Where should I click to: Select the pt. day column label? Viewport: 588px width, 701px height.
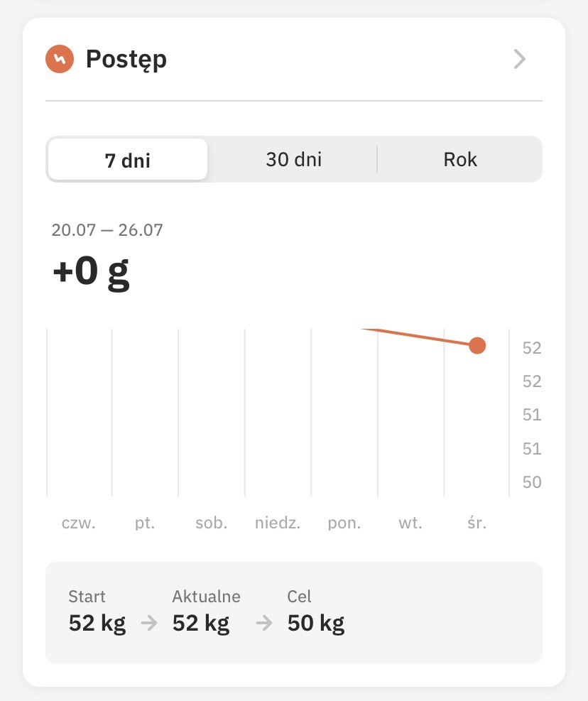pyautogui.click(x=145, y=523)
